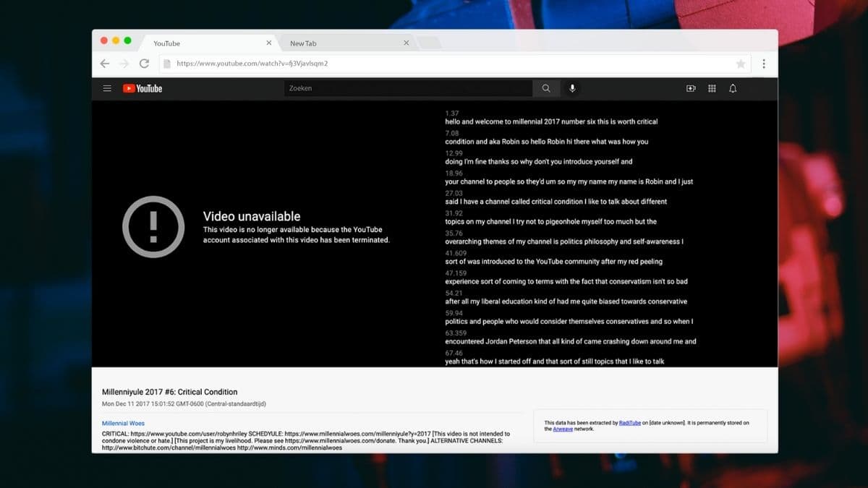Bookmark page with star icon
The height and width of the screenshot is (488, 868).
click(x=741, y=64)
